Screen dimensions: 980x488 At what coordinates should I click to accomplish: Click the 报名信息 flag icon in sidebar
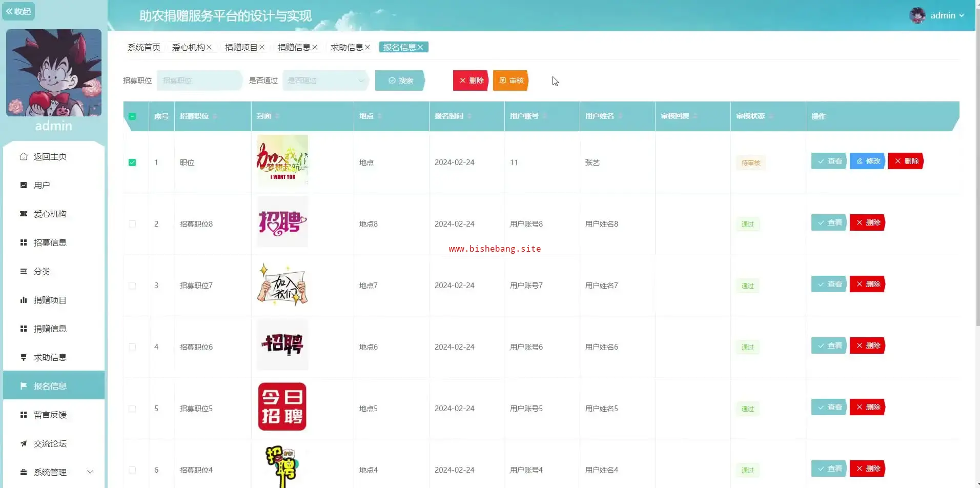coord(24,386)
